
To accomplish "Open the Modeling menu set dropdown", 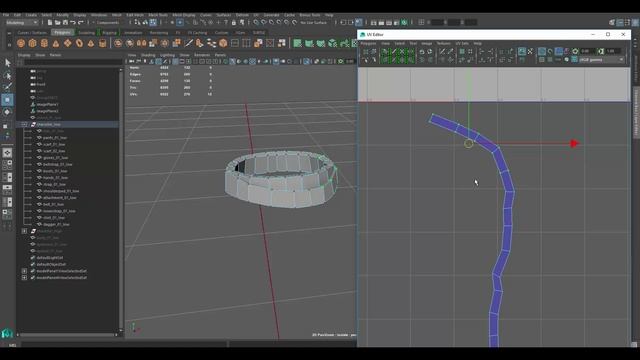I will [22, 22].
